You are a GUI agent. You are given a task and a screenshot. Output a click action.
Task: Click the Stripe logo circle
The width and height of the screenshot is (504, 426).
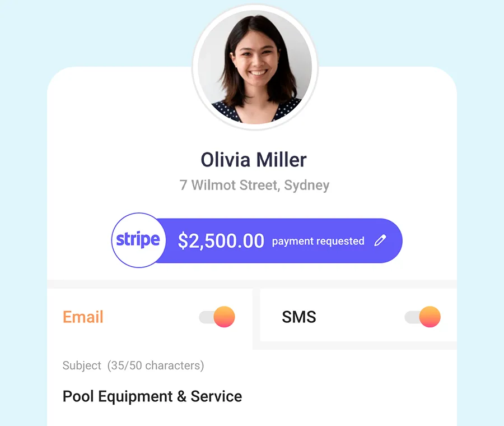tap(138, 240)
